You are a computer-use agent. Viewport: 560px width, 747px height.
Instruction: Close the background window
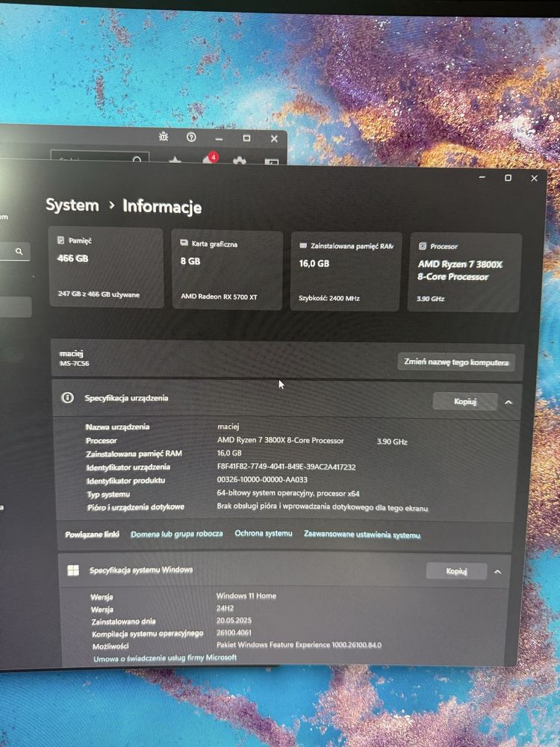274,139
